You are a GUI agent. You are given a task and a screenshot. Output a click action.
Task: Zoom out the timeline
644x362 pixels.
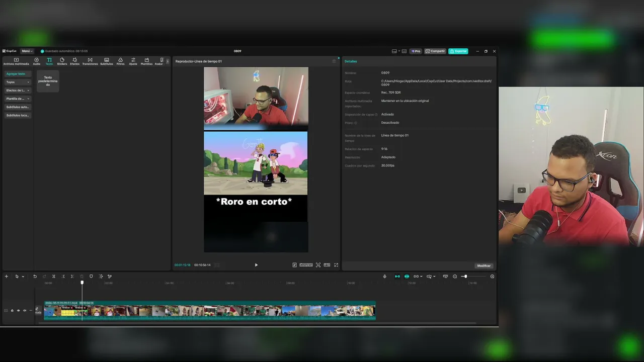point(455,276)
